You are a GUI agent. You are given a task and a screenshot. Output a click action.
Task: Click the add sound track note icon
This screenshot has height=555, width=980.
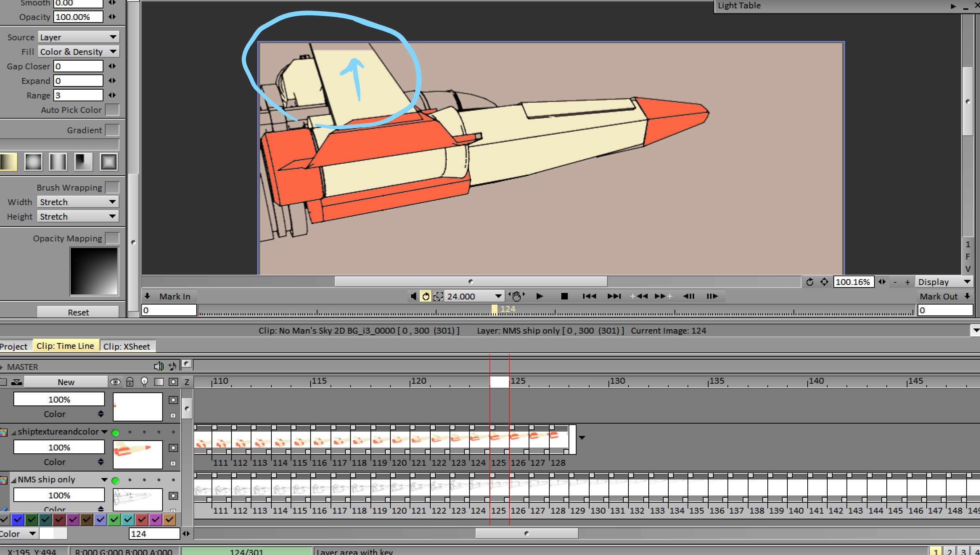(x=173, y=366)
